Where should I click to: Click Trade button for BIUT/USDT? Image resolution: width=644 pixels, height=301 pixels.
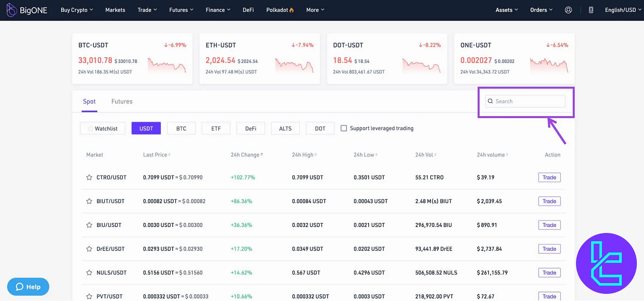point(550,201)
